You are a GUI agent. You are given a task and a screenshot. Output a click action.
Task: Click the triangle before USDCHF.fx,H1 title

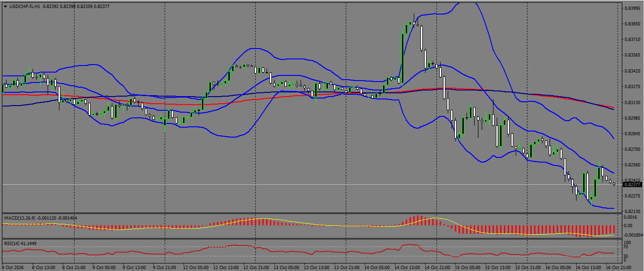coord(5,7)
